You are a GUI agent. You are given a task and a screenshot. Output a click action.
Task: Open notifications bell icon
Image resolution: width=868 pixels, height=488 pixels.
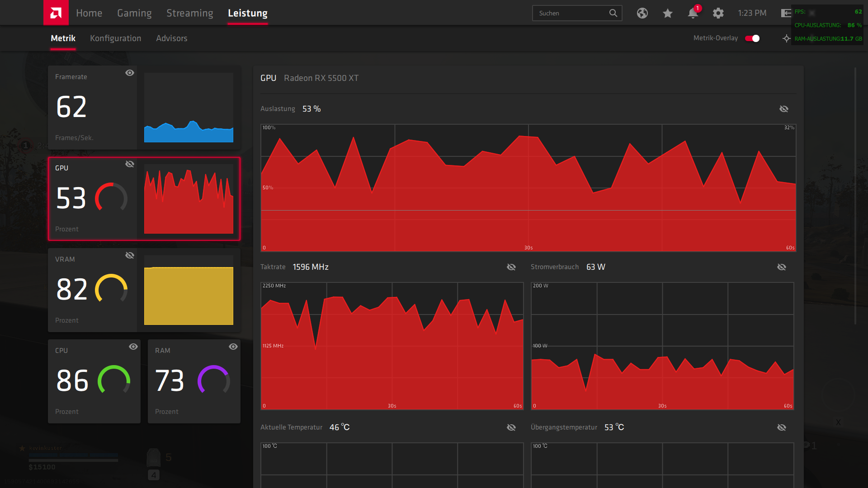coord(693,13)
